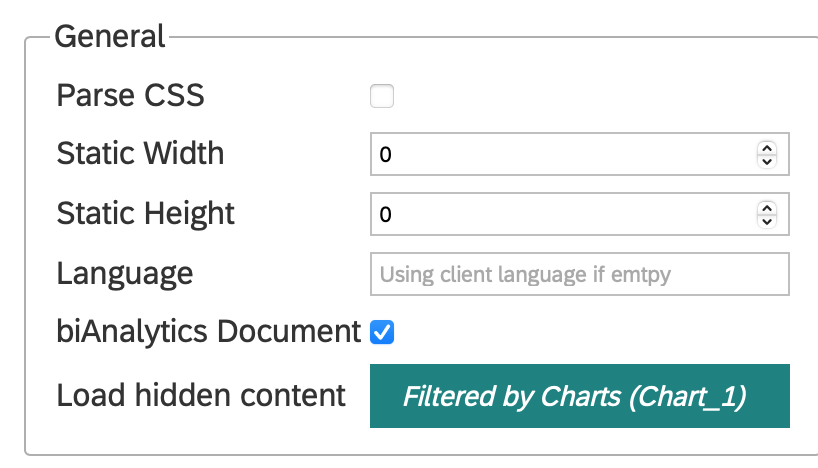818x468 pixels.
Task: Enable the Parse CSS checkbox
Action: tap(382, 96)
